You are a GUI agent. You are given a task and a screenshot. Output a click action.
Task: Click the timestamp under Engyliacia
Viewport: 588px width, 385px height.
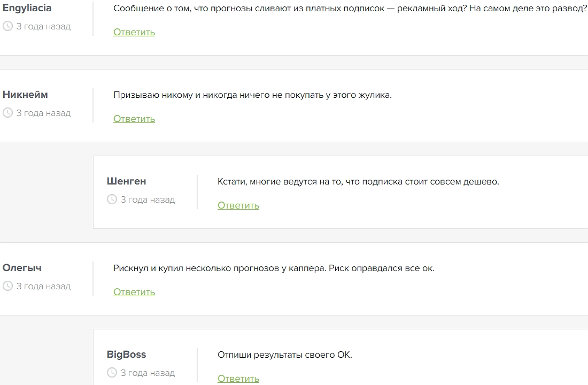tap(43, 26)
